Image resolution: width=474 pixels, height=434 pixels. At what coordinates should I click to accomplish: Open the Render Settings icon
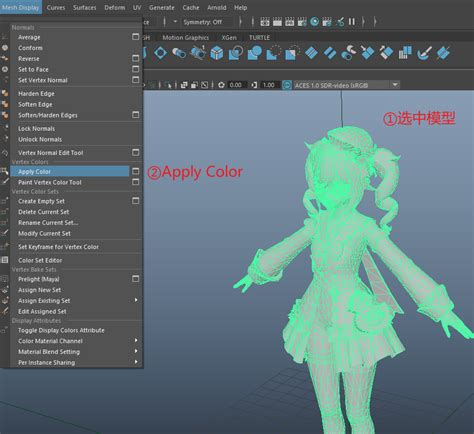tap(302, 22)
